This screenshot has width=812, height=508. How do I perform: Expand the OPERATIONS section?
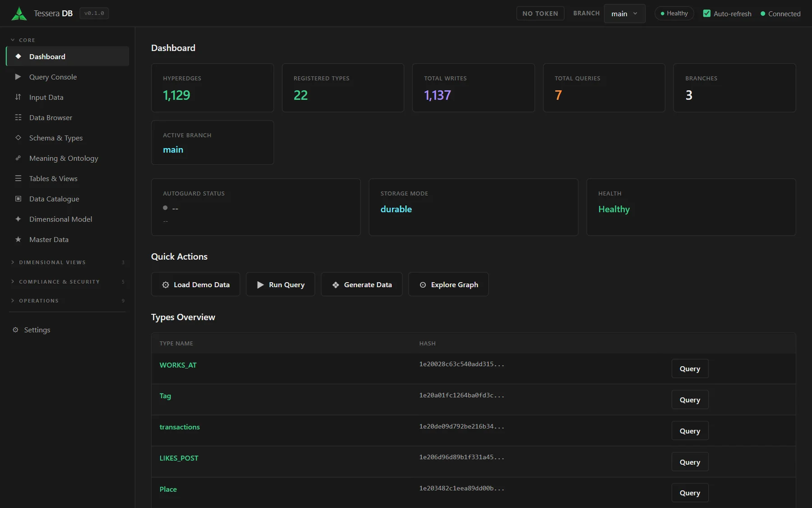click(x=67, y=301)
